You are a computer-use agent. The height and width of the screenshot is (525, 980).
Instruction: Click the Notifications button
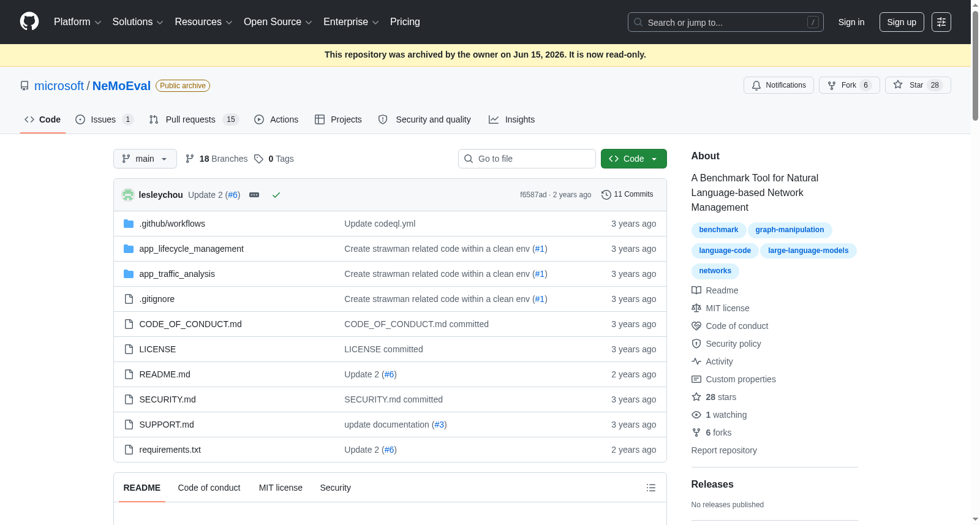pos(778,85)
